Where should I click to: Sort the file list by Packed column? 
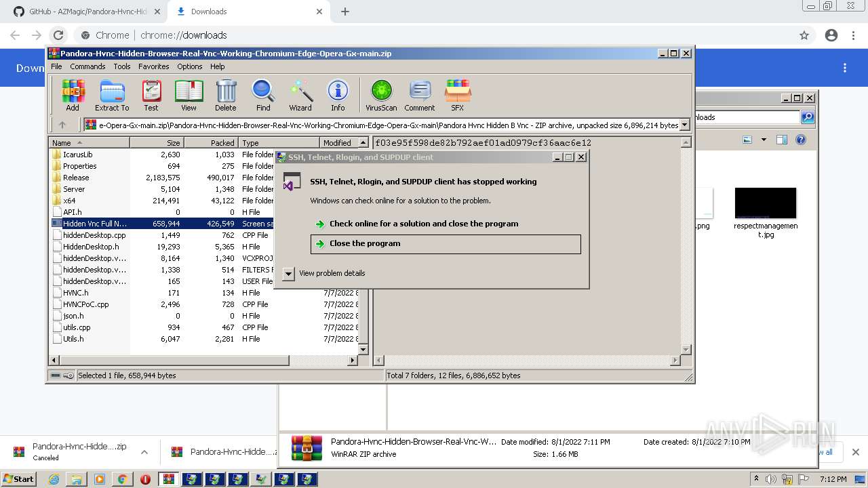(x=211, y=143)
